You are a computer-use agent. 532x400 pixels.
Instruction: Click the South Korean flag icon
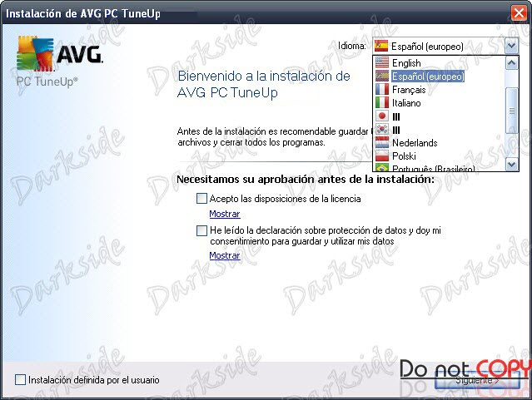coord(381,129)
